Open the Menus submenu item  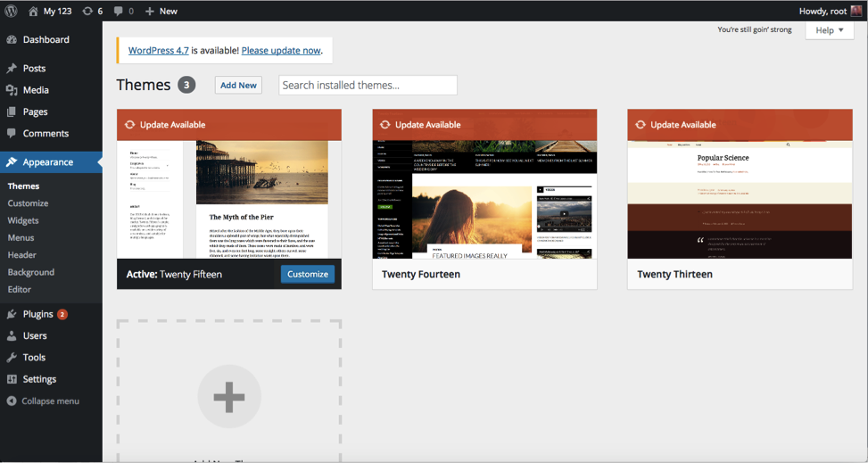(x=21, y=237)
